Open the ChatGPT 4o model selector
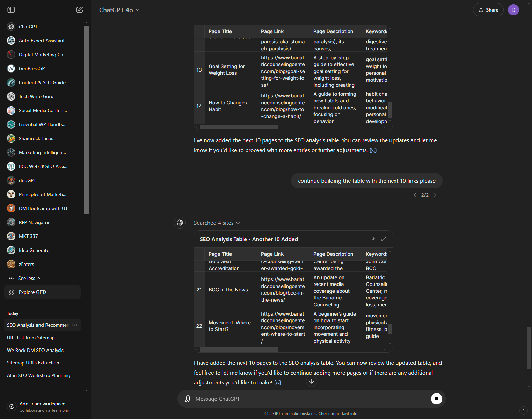 pyautogui.click(x=119, y=10)
